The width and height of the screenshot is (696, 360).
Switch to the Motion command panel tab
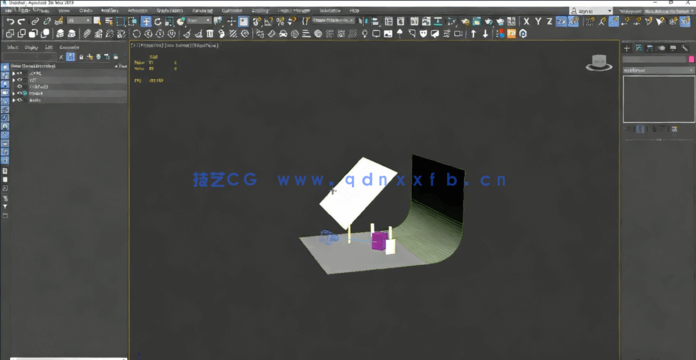pyautogui.click(x=662, y=48)
